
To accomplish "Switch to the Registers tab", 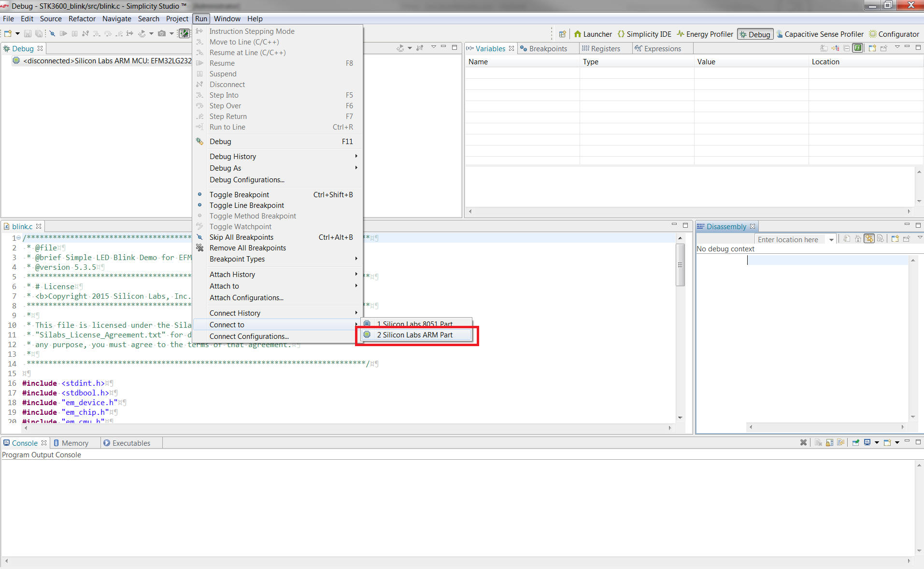I will (x=601, y=48).
